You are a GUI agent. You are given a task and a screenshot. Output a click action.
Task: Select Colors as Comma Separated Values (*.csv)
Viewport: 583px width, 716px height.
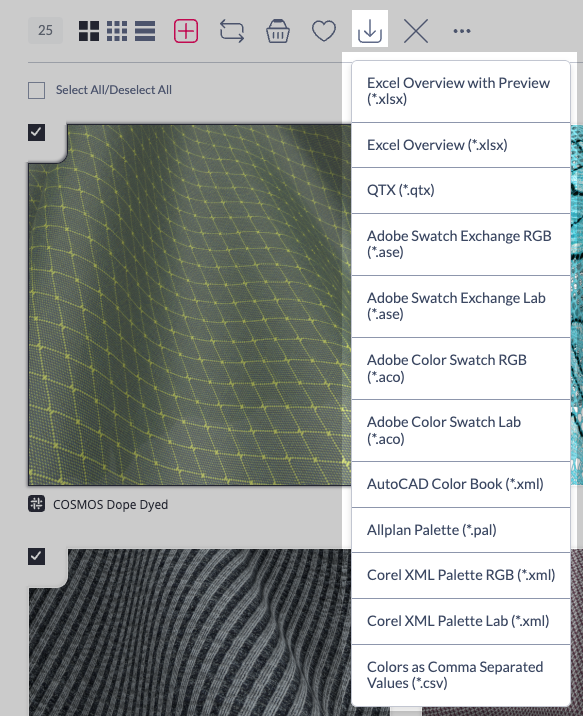pyautogui.click(x=461, y=675)
